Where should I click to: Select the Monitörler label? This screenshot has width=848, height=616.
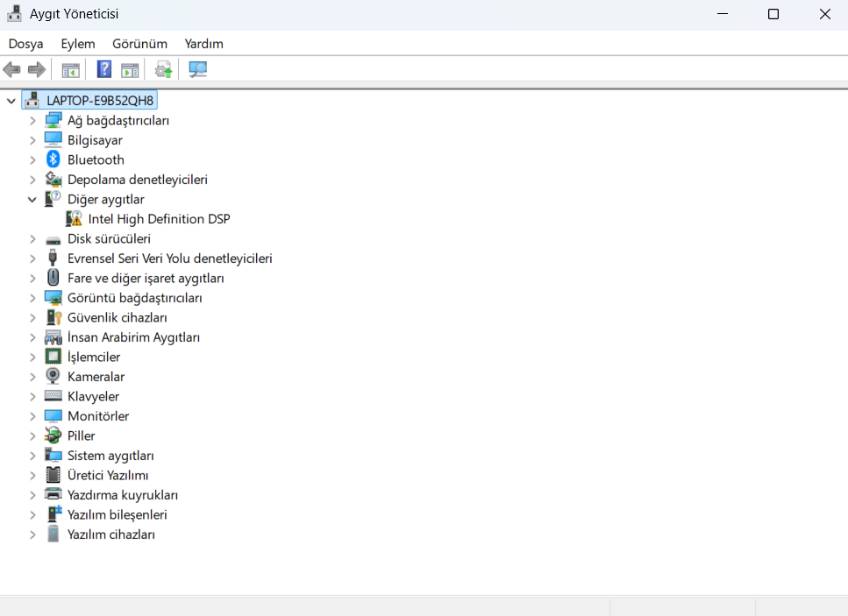[x=98, y=416]
